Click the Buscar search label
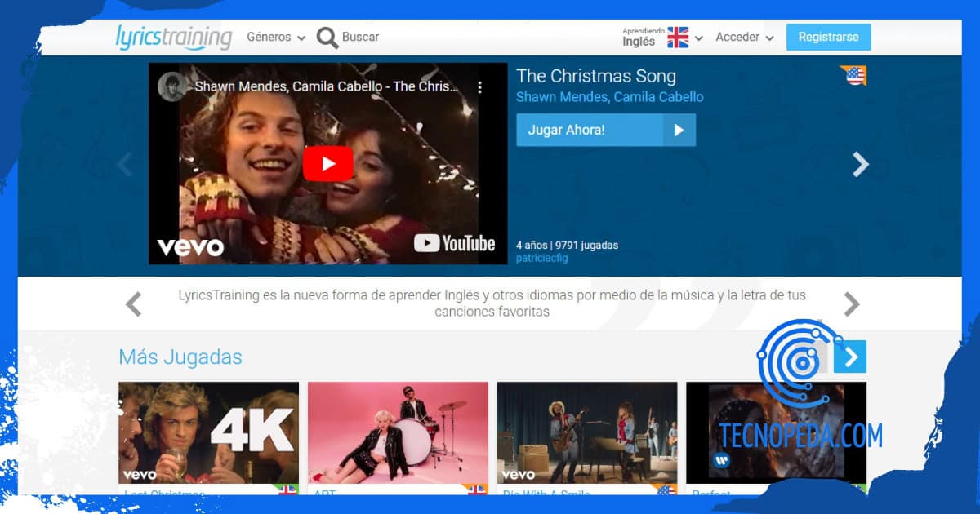Image resolution: width=980 pixels, height=514 pixels. pos(360,37)
